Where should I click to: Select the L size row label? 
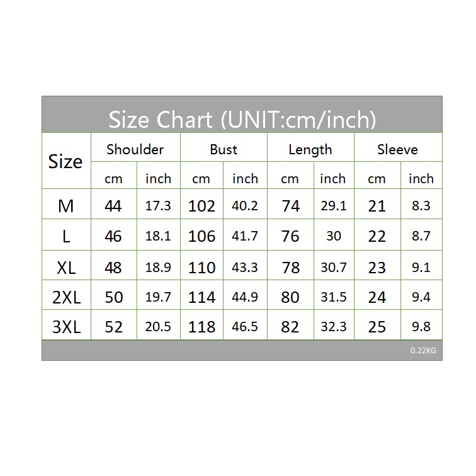pyautogui.click(x=65, y=236)
